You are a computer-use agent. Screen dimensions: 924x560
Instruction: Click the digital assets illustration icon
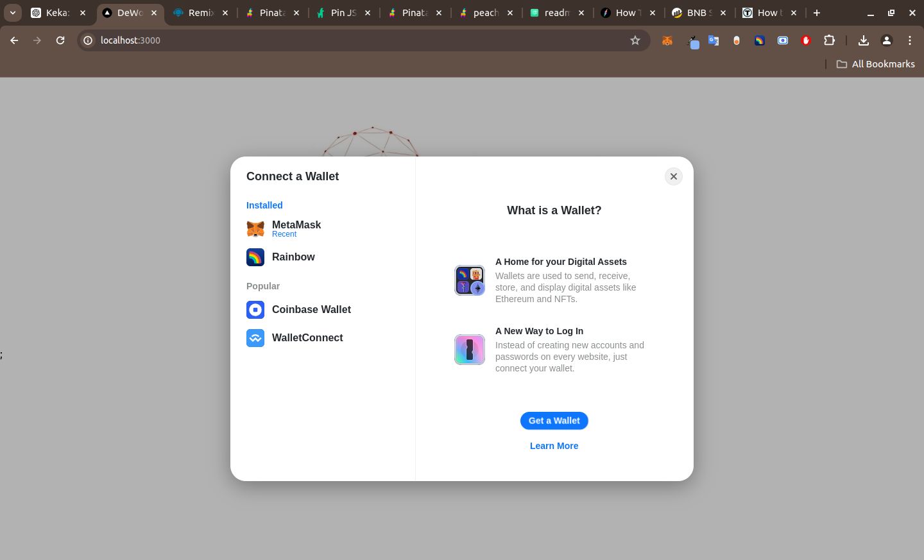tap(470, 280)
